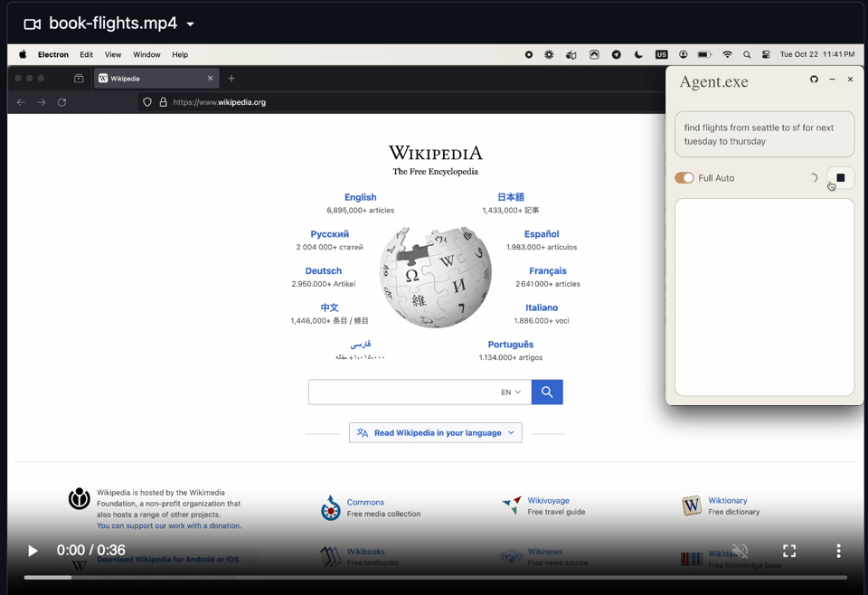Expand Read Wikipedia in your language
868x595 pixels.
[x=436, y=433]
